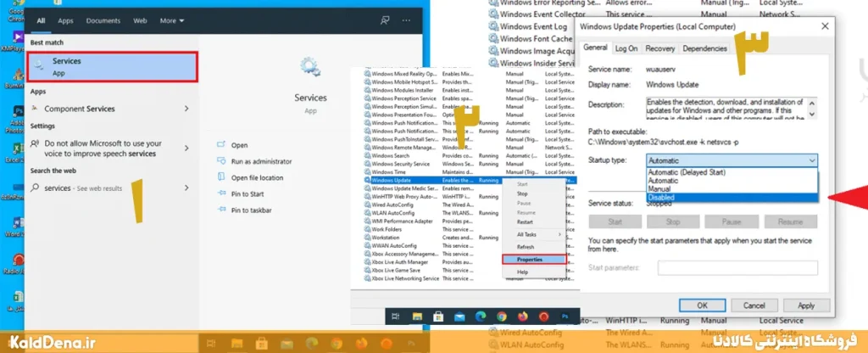The image size is (868, 353).
Task: Select the Windows Update service row
Action: click(431, 180)
